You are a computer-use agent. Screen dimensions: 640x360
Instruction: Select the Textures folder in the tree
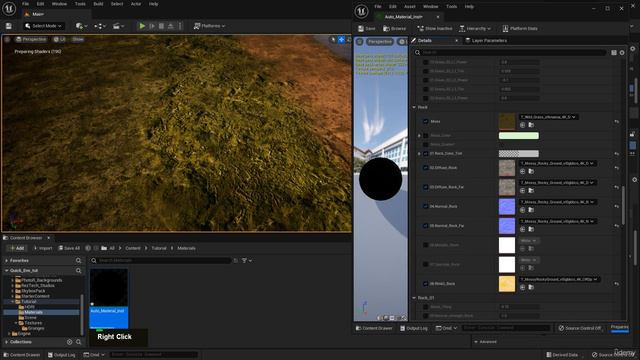click(x=33, y=323)
